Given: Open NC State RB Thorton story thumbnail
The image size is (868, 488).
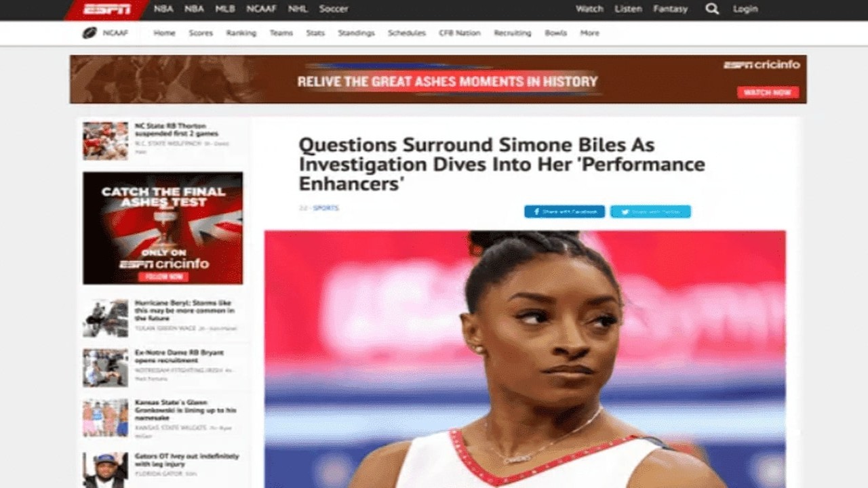Looking at the screenshot, I should coord(105,140).
